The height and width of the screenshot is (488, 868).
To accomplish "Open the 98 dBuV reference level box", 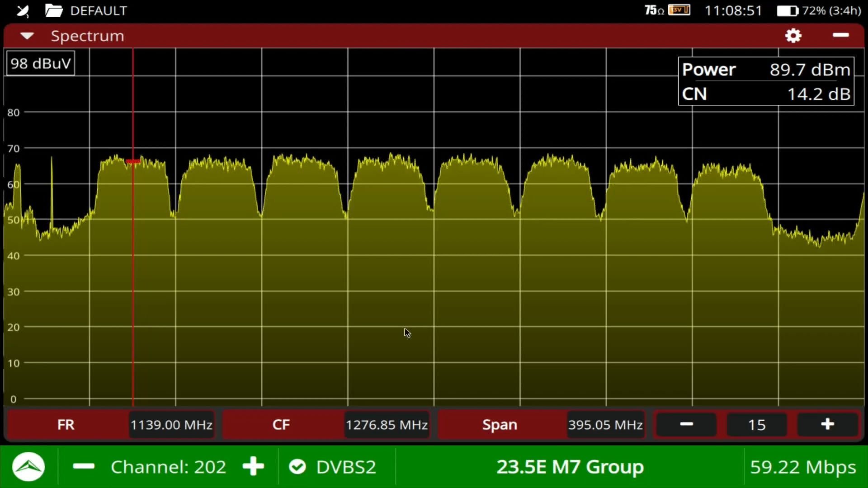I will [41, 63].
